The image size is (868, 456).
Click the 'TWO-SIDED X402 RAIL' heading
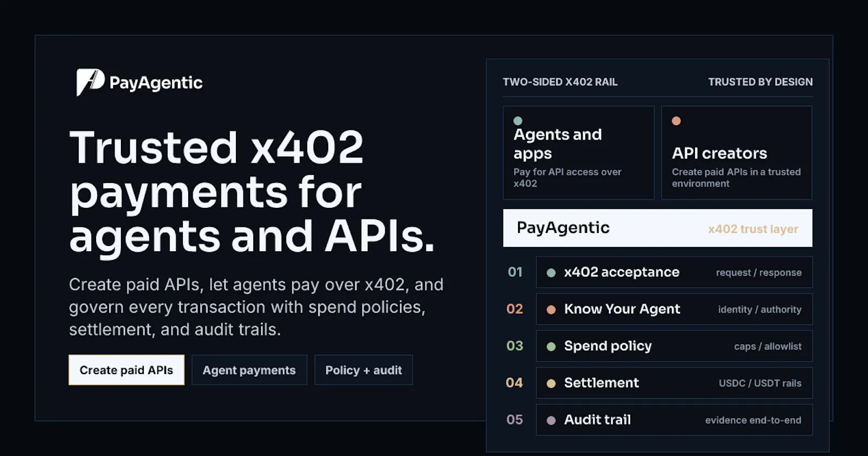(x=560, y=82)
